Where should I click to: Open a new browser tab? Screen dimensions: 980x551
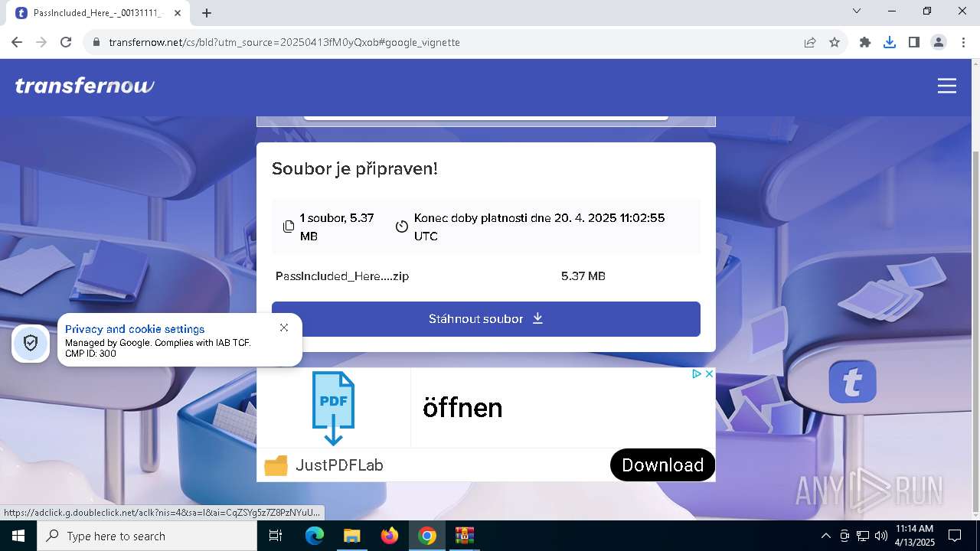[x=207, y=13]
